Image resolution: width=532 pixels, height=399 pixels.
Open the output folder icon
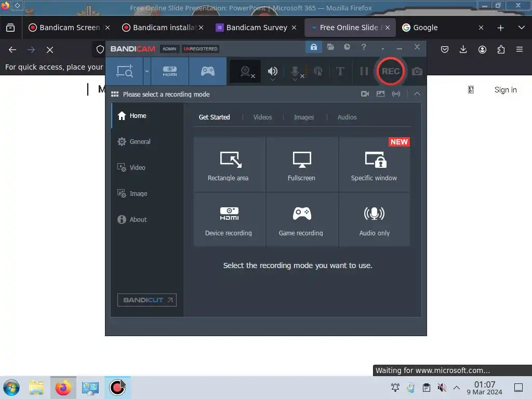tap(330, 47)
